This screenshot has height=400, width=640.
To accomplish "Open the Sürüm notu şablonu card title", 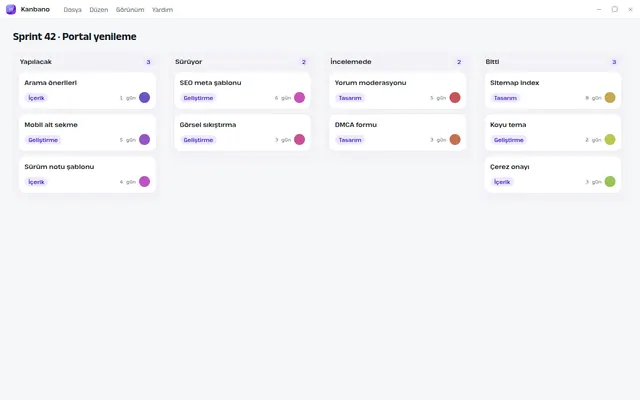I will (x=59, y=167).
